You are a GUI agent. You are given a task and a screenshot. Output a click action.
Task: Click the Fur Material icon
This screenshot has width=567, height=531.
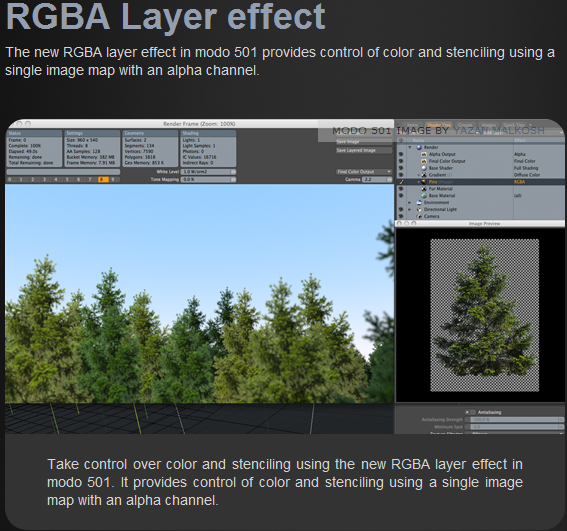point(424,188)
